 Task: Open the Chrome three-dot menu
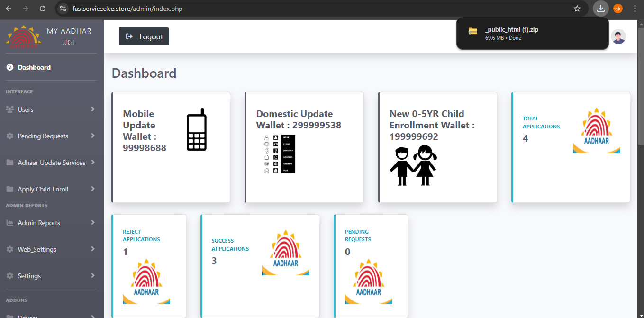[x=635, y=9]
